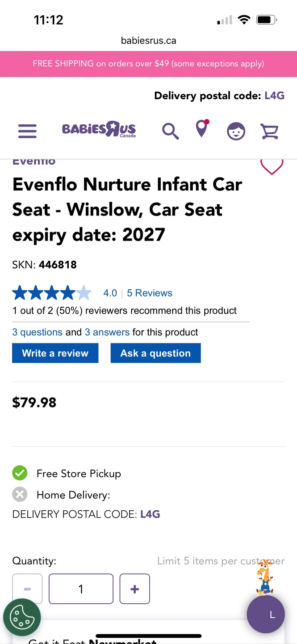The height and width of the screenshot is (644, 297).
Task: Open the account face icon
Action: pyautogui.click(x=236, y=131)
